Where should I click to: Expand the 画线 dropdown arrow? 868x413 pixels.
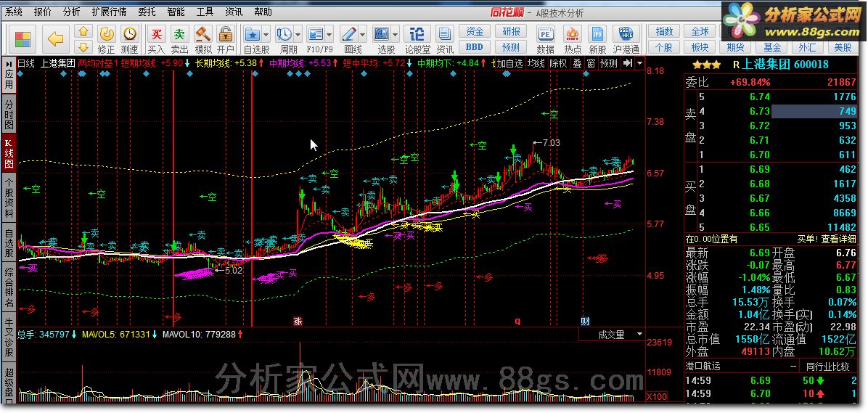click(362, 34)
